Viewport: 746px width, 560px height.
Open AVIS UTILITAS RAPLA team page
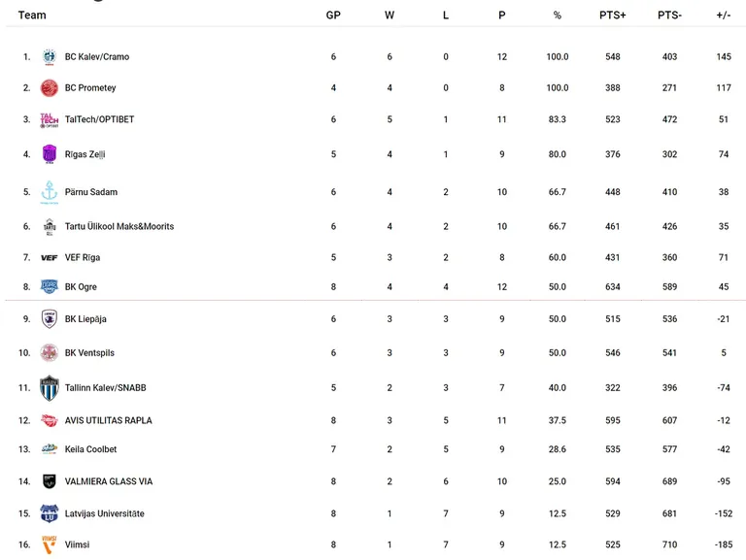click(x=109, y=420)
